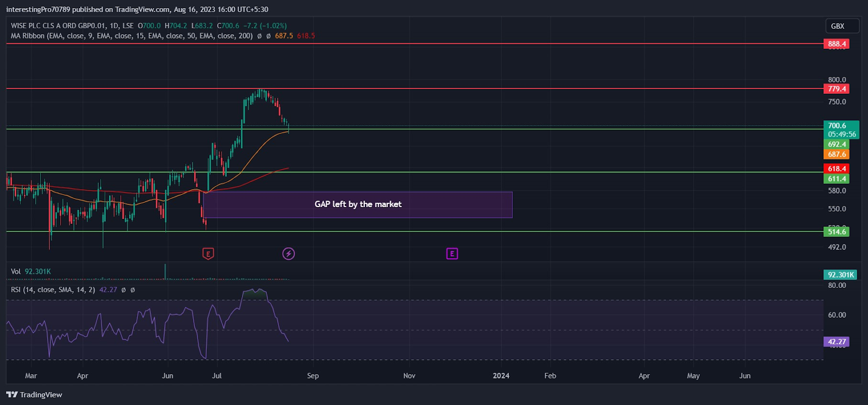Click the purple lightning bolt event icon

click(289, 253)
